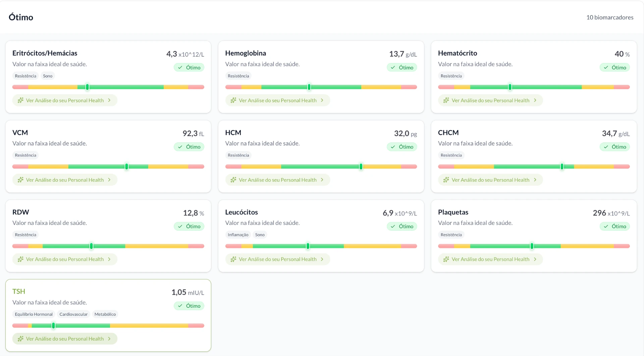This screenshot has width=644, height=356.
Task: Click the range marker on the Plaquetas bar
Action: [x=532, y=246]
